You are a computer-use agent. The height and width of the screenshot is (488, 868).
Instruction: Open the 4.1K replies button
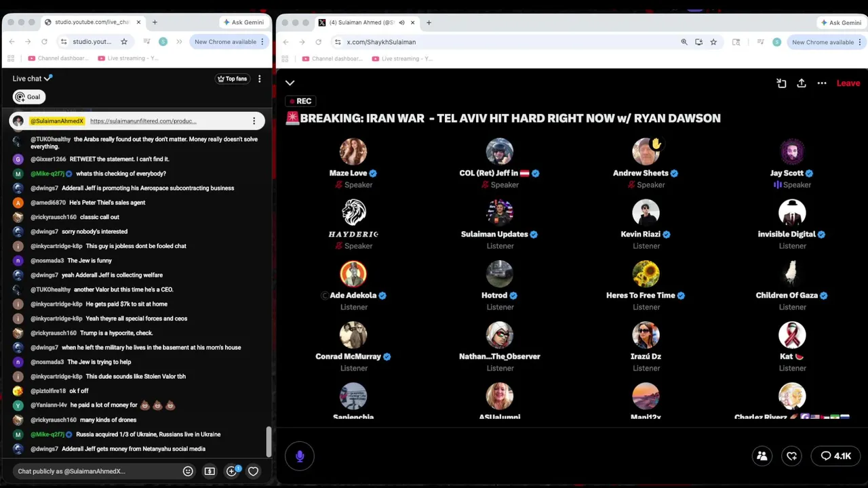point(835,456)
